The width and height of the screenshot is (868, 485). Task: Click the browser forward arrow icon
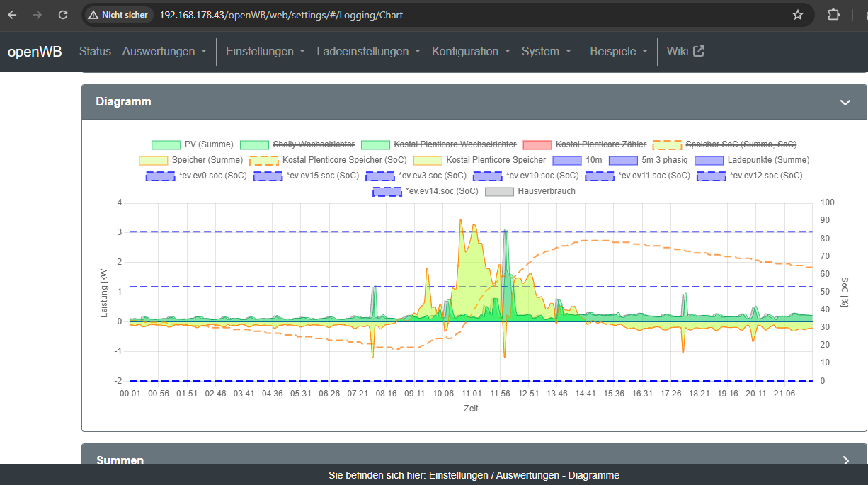pyautogui.click(x=38, y=15)
